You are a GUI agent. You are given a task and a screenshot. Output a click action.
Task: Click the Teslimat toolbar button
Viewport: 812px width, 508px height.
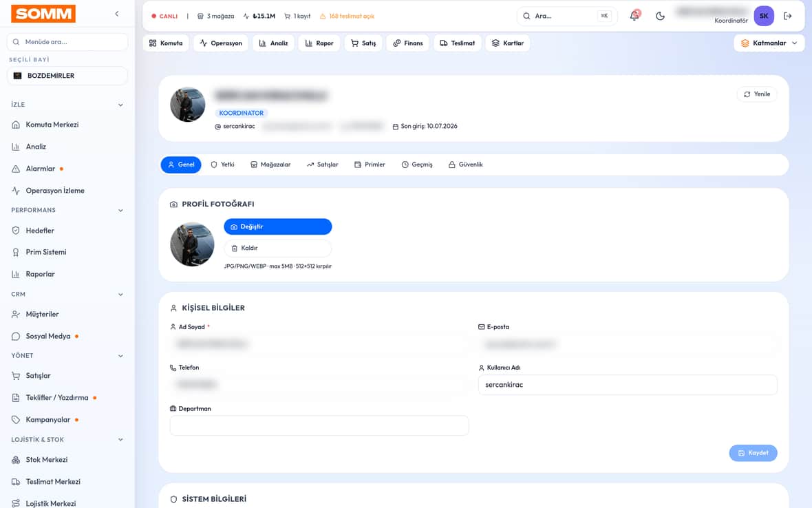458,43
